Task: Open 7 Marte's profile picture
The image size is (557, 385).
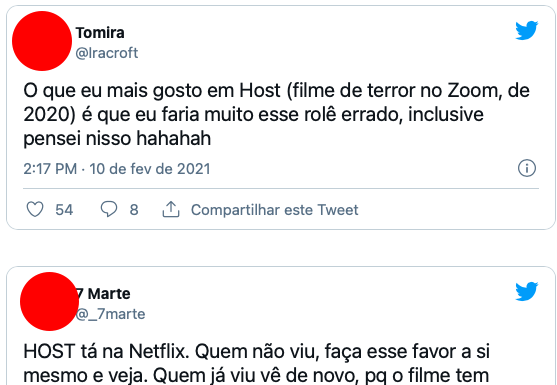Action: click(49, 302)
